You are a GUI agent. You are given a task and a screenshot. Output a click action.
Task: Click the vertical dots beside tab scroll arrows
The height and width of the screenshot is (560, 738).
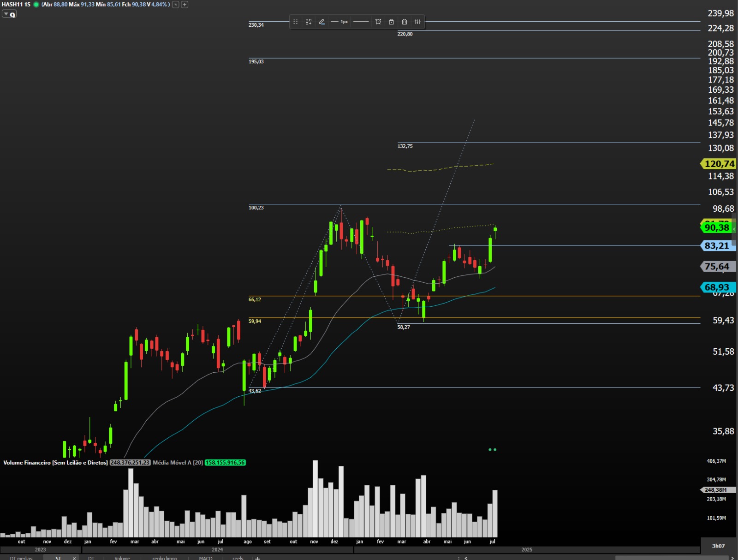click(x=458, y=558)
